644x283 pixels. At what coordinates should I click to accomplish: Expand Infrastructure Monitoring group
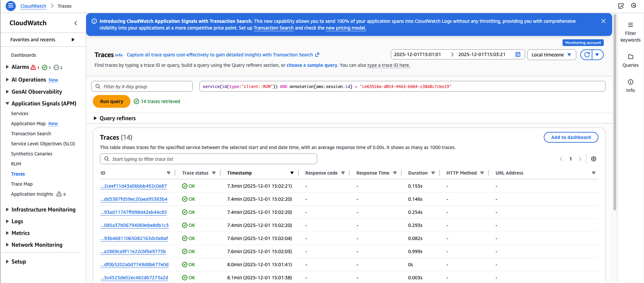pos(7,209)
